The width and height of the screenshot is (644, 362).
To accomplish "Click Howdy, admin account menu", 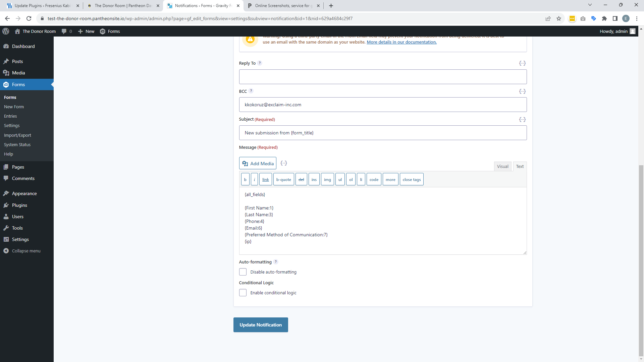I will [617, 31].
